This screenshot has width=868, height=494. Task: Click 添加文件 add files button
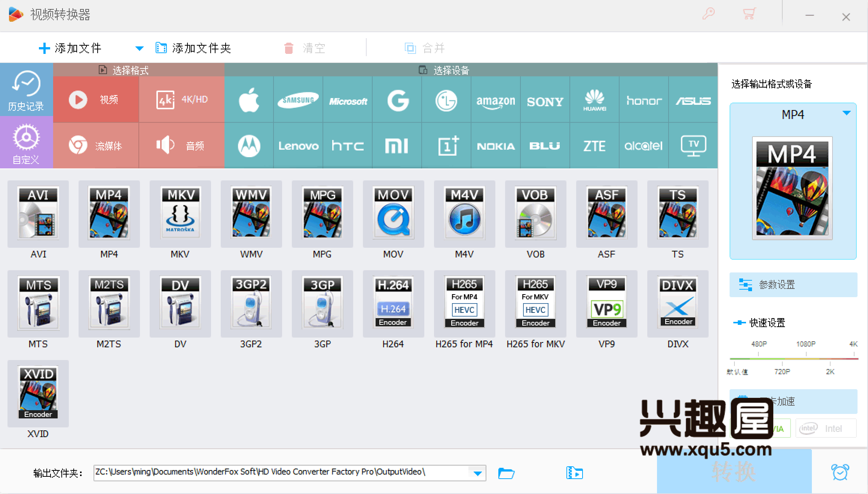[70, 48]
